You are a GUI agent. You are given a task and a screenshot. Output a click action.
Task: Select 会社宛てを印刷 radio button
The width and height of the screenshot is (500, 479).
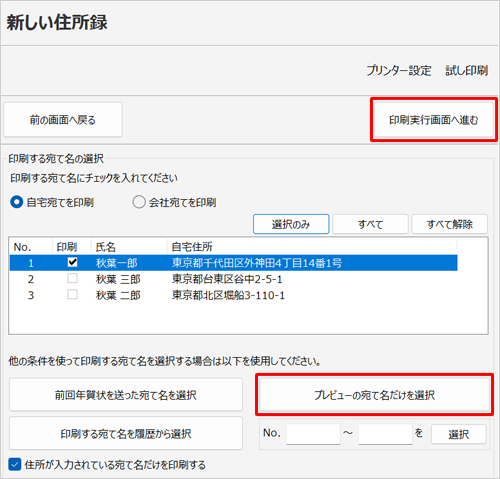(x=139, y=202)
